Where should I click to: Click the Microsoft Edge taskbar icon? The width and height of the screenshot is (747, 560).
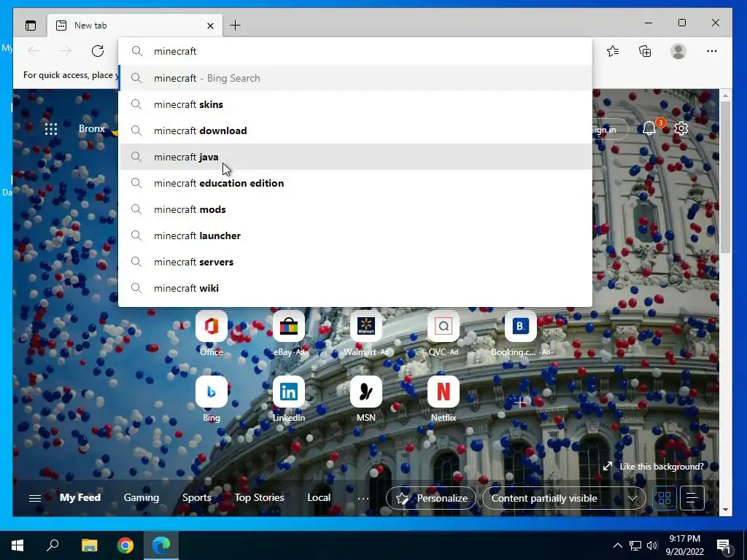click(x=161, y=545)
